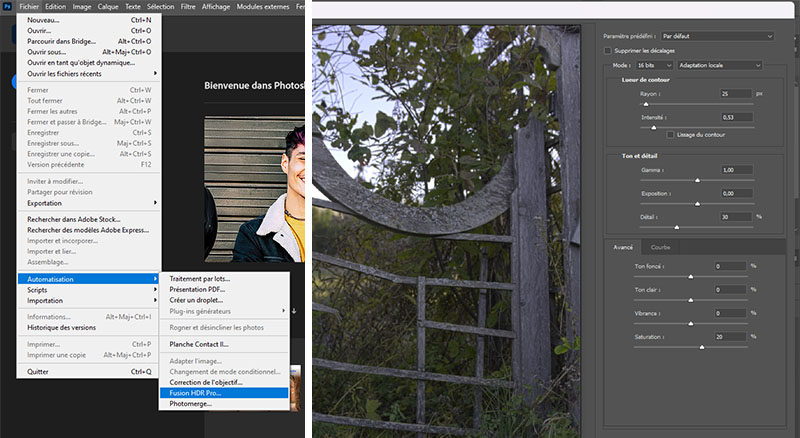Open the Adaptation locale dropdown

(x=719, y=65)
